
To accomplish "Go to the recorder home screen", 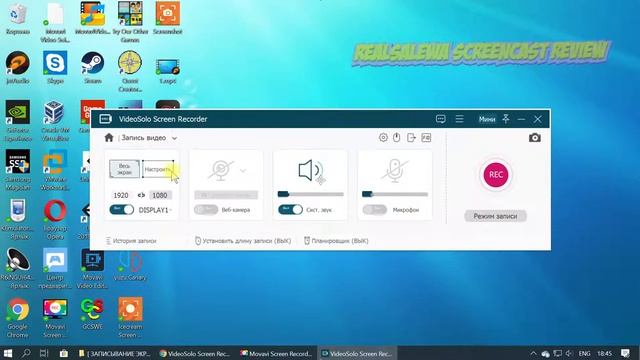I will click(x=109, y=138).
